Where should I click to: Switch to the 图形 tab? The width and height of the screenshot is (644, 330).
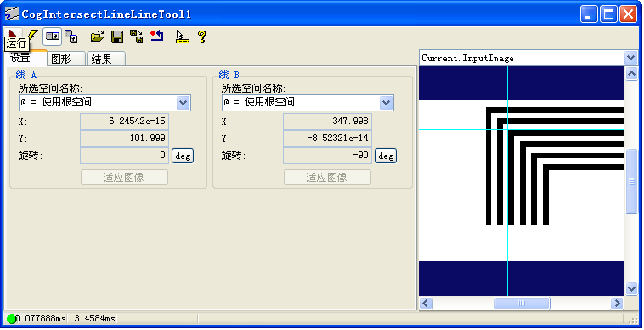(x=65, y=60)
